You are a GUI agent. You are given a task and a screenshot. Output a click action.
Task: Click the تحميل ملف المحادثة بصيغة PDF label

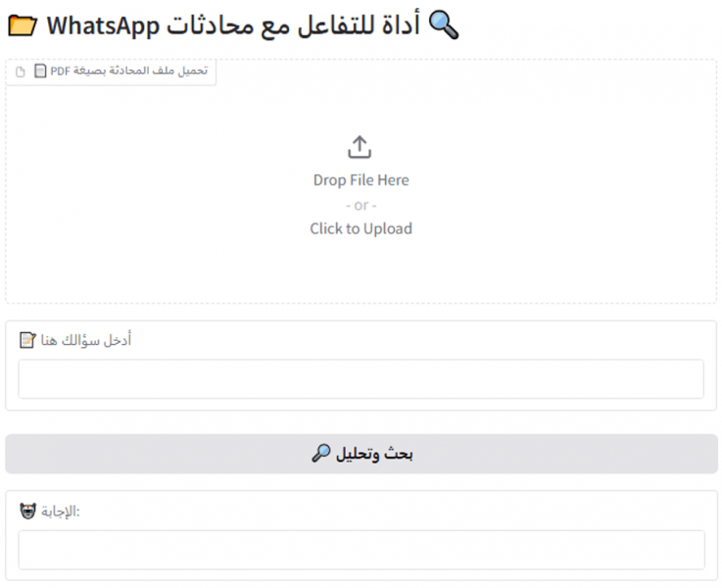[x=129, y=71]
